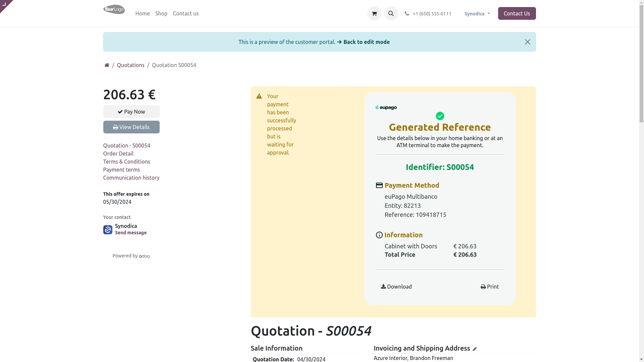Click the View Details button
The height and width of the screenshot is (362, 644).
point(131,127)
